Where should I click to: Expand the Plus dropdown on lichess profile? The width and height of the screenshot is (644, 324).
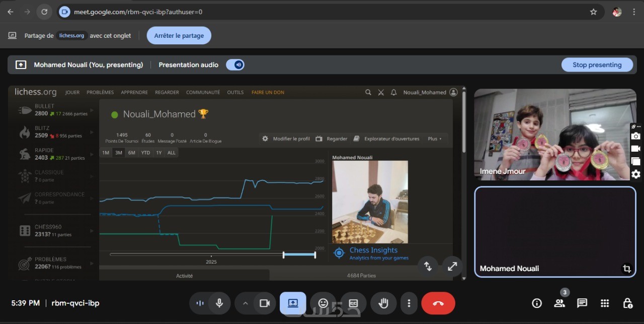click(x=435, y=139)
